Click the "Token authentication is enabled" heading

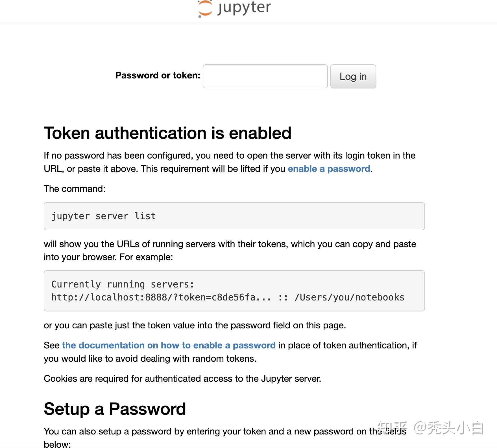(167, 133)
